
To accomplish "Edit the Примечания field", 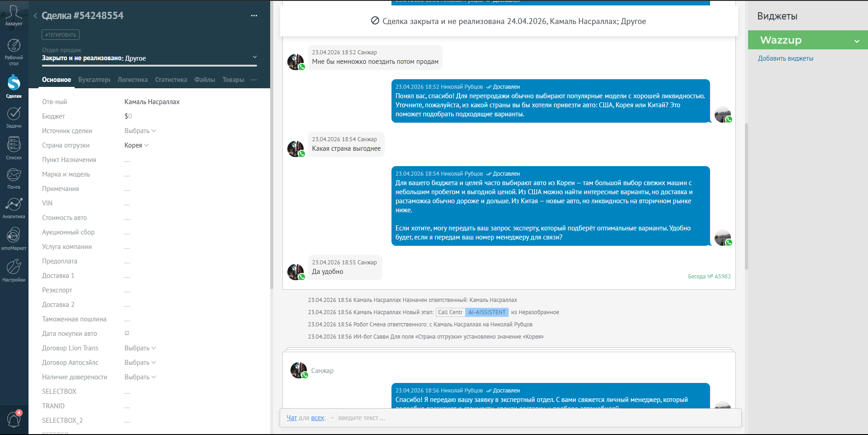I will click(x=127, y=189).
